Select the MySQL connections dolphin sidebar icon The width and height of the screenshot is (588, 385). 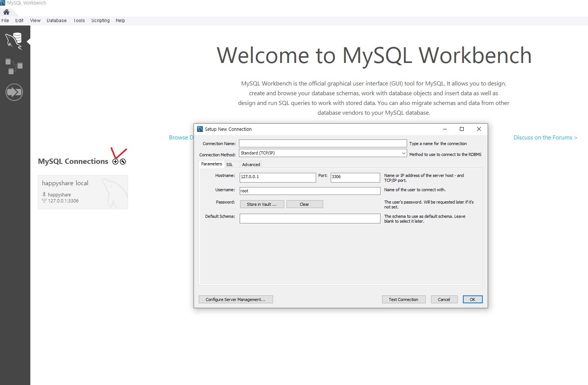coord(14,41)
